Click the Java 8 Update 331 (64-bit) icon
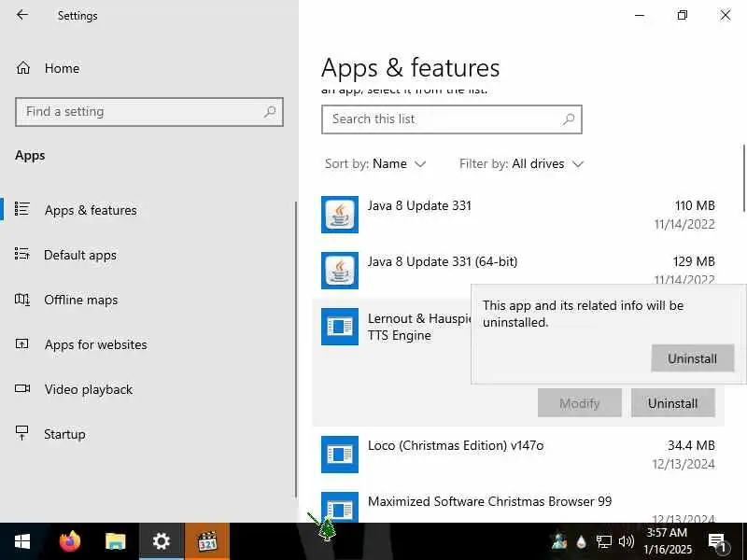The width and height of the screenshot is (747, 560). [340, 271]
